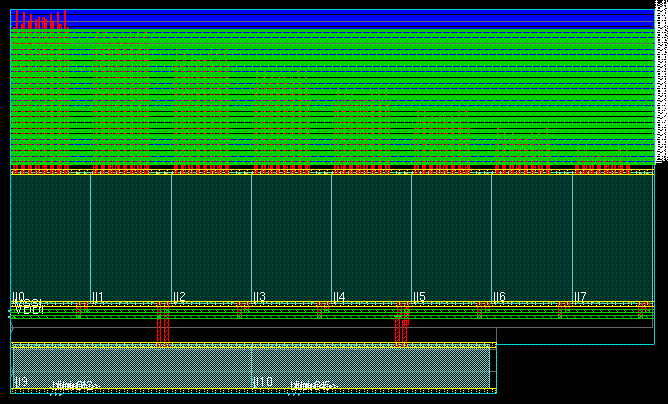The image size is (668, 404).
Task: Select the I1 instance block
Action: [131, 238]
